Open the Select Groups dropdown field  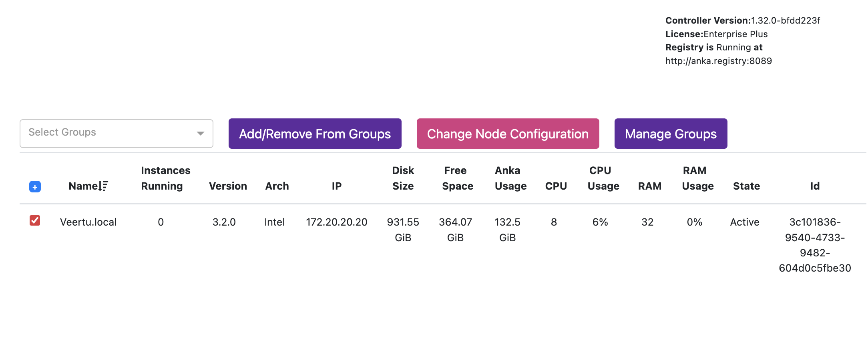click(x=108, y=133)
